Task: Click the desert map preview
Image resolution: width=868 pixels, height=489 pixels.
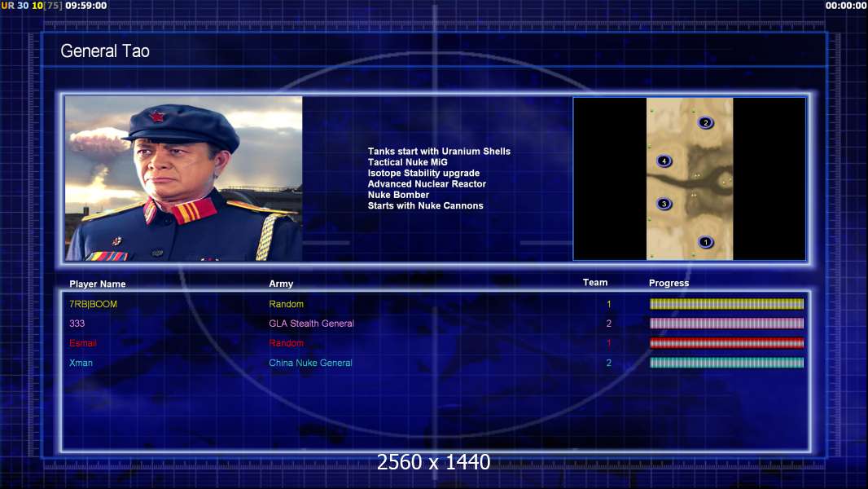Action: pos(690,178)
